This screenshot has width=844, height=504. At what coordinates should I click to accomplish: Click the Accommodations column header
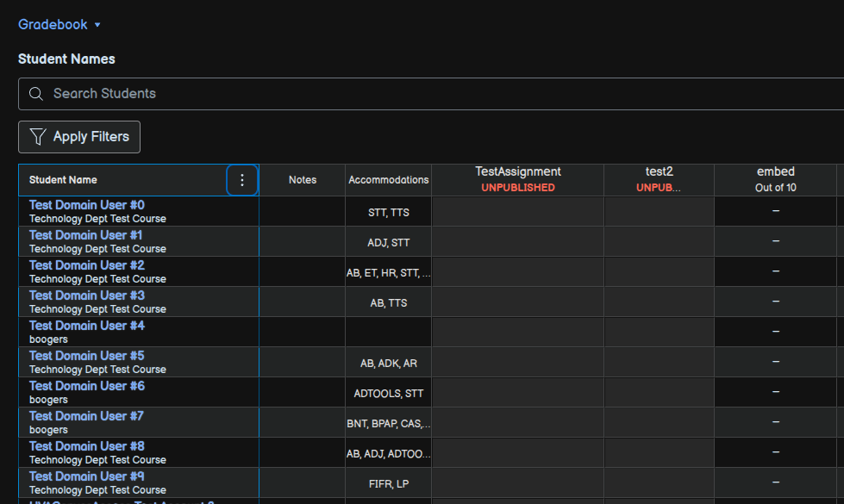(x=389, y=180)
